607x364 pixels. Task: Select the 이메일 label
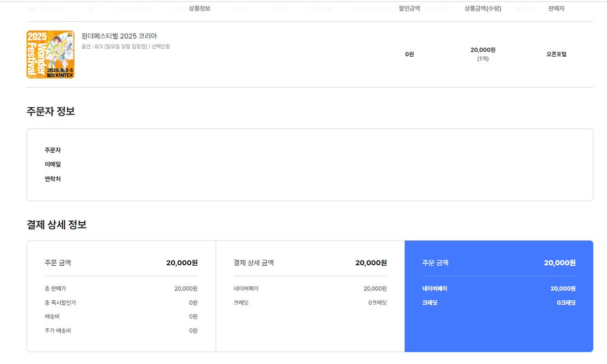[x=53, y=165]
